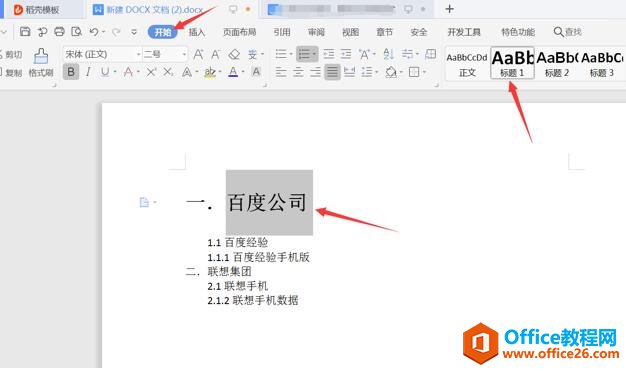
Task: Click the highlight color ab swatch
Action: (210, 72)
